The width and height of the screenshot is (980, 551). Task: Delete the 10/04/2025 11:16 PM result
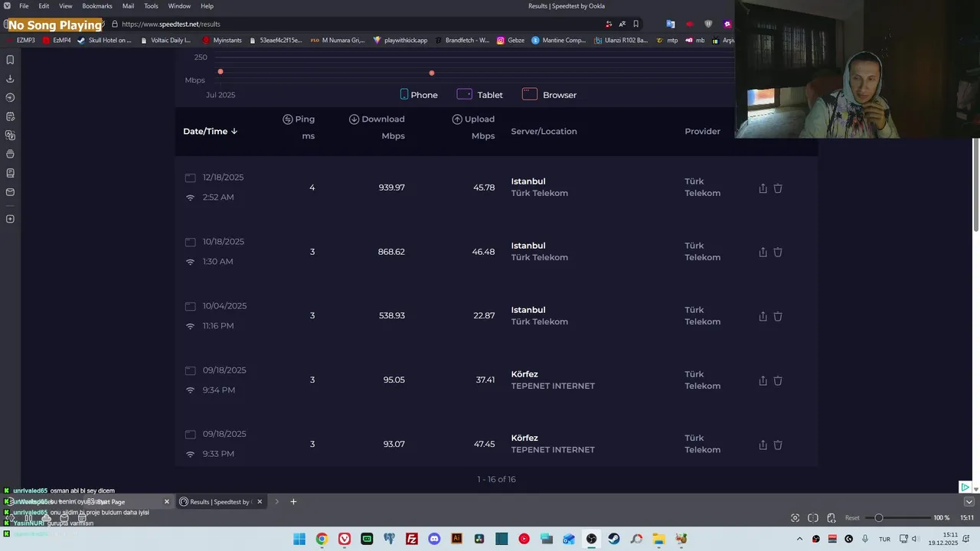click(778, 316)
